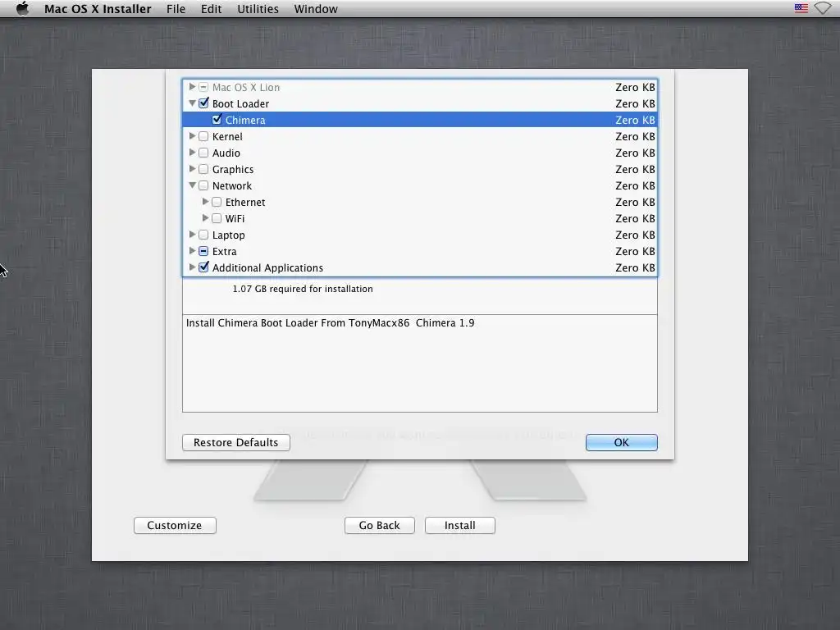This screenshot has width=840, height=630.
Task: Open the Window menu
Action: pos(316,9)
